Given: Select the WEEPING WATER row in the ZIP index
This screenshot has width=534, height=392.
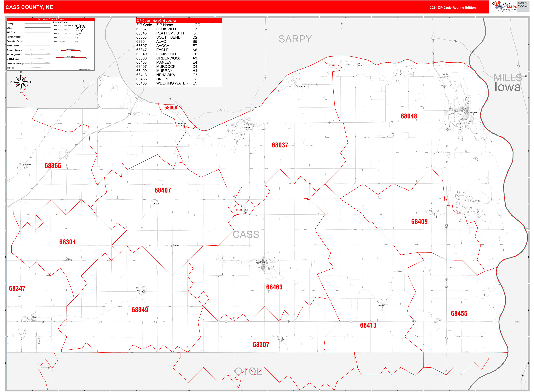Looking at the screenshot, I should 172,83.
